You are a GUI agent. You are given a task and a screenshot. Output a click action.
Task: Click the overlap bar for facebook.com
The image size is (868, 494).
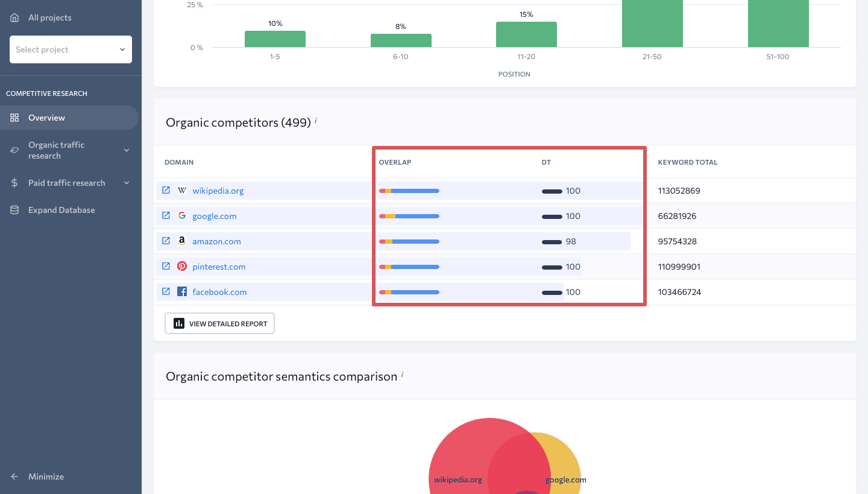click(409, 292)
